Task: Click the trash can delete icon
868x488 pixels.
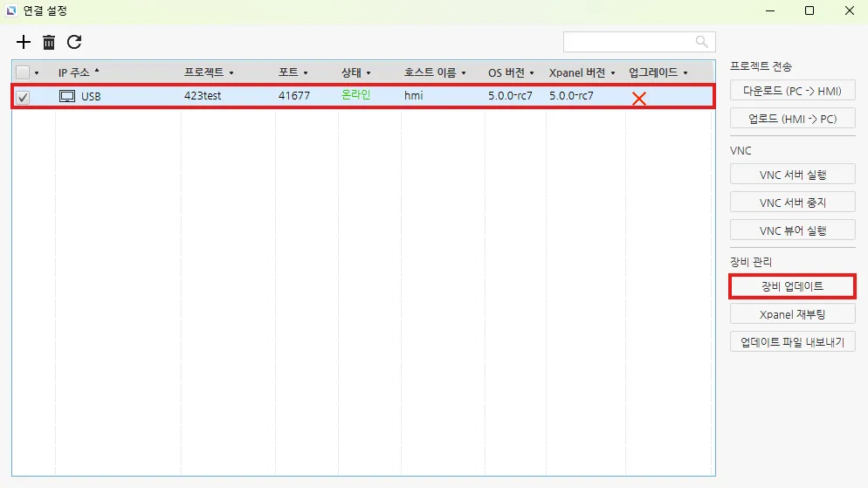Action: 49,42
